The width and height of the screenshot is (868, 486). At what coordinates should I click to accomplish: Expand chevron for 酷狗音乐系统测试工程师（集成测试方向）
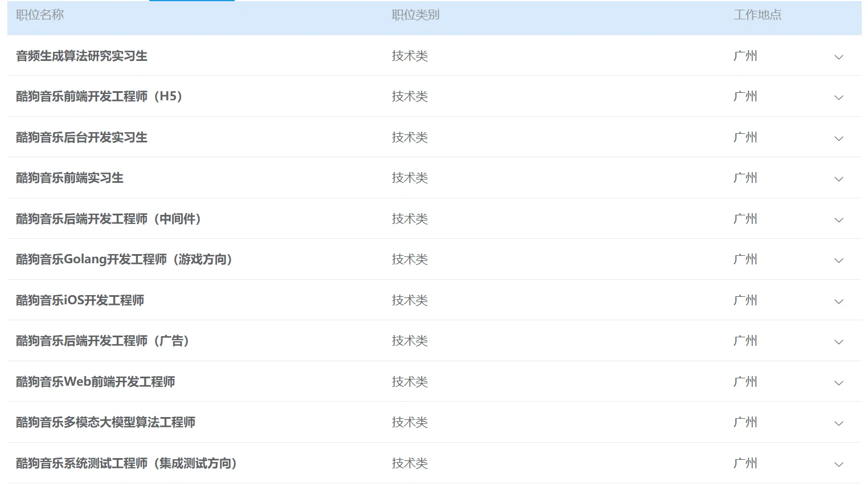(x=838, y=464)
